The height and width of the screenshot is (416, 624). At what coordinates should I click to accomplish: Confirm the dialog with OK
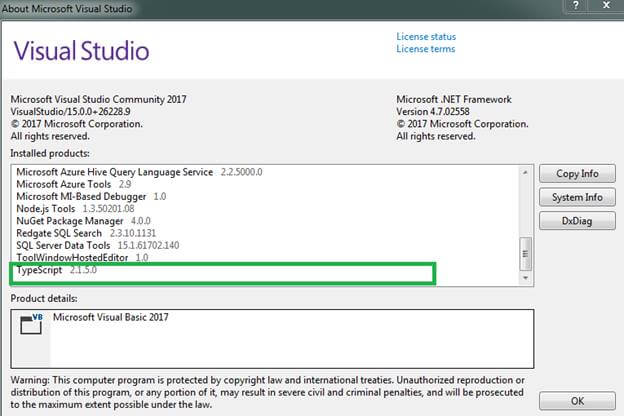click(577, 400)
